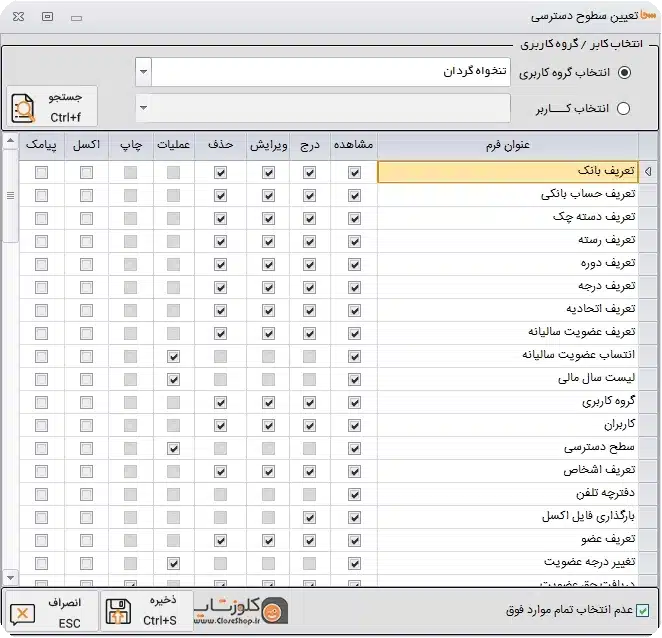
Task: Click the سها logo in title bar
Action: tap(648, 15)
